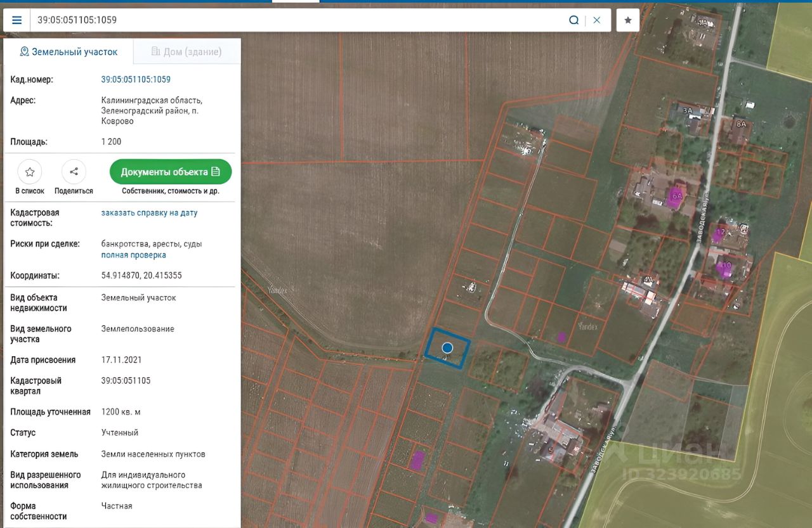This screenshot has height=528, width=812.
Task: Click Землепользование value
Action: coord(138,329)
